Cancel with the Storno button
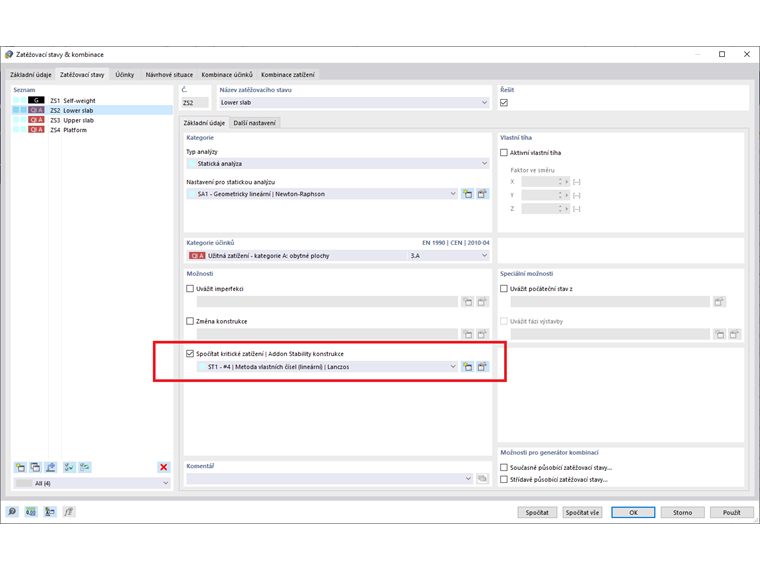The height and width of the screenshot is (570, 760). [x=682, y=512]
